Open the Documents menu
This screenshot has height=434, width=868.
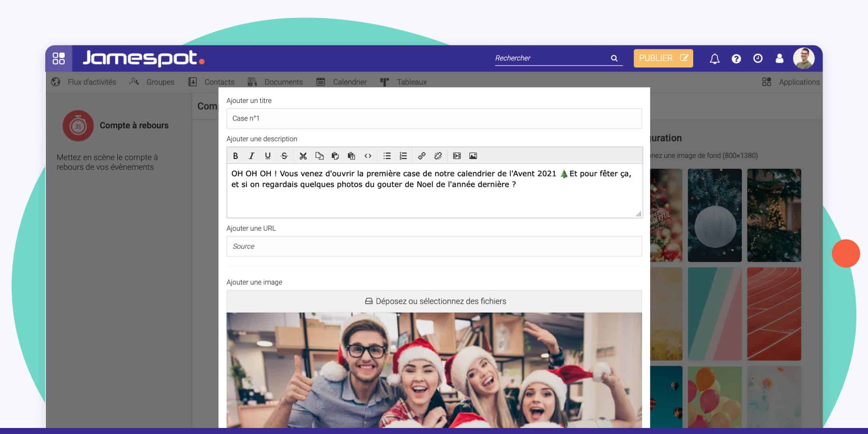pos(275,82)
